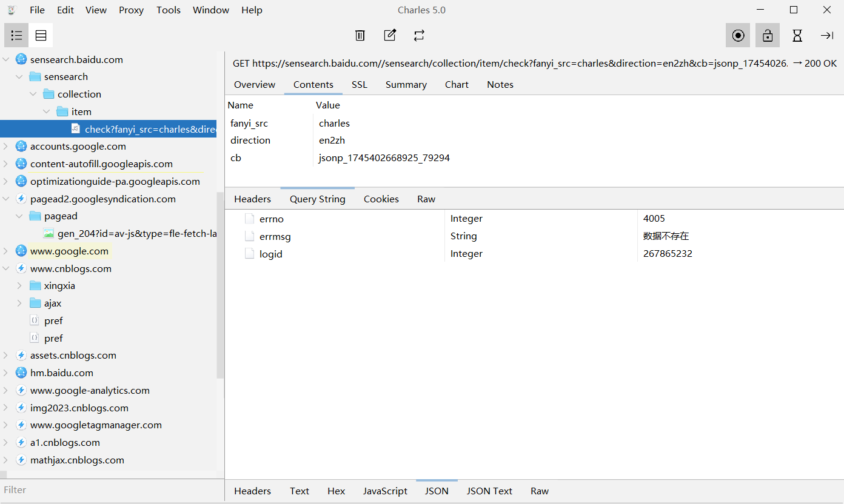Toggle Breakpoints arrow icon
Screen dimensions: 844x504
click(x=827, y=36)
